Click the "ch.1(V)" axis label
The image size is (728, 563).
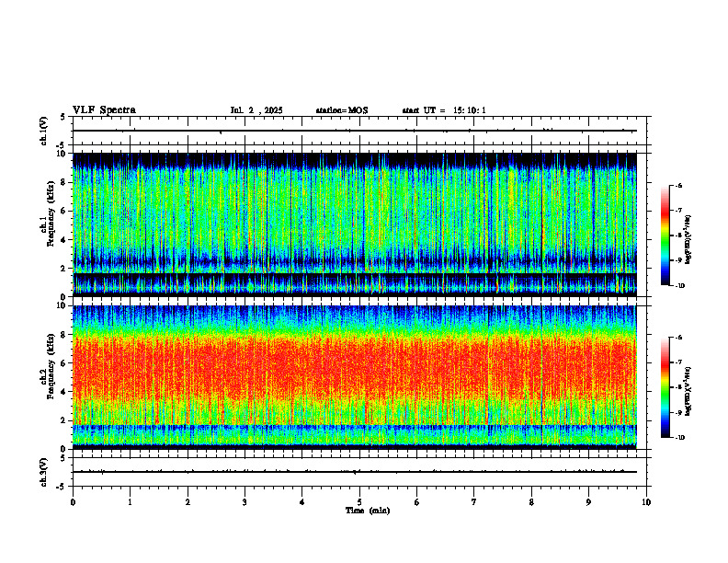(44, 131)
